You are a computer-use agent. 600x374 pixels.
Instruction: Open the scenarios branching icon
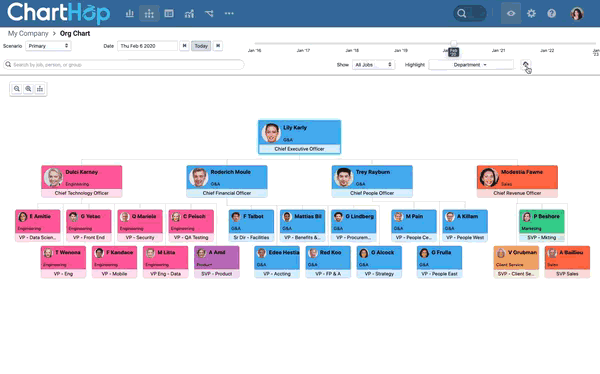[209, 14]
